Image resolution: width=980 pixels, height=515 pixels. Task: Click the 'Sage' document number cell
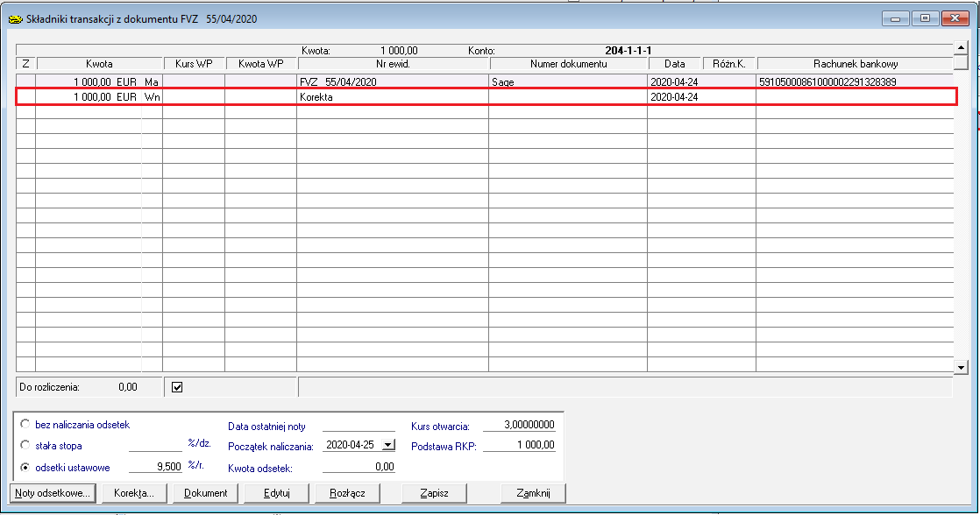tap(568, 81)
